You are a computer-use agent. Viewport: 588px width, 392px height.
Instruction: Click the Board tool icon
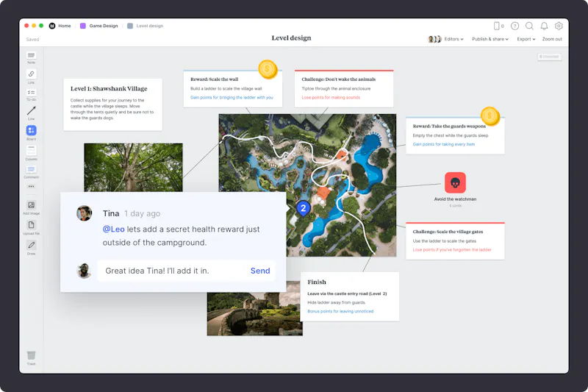click(x=31, y=132)
